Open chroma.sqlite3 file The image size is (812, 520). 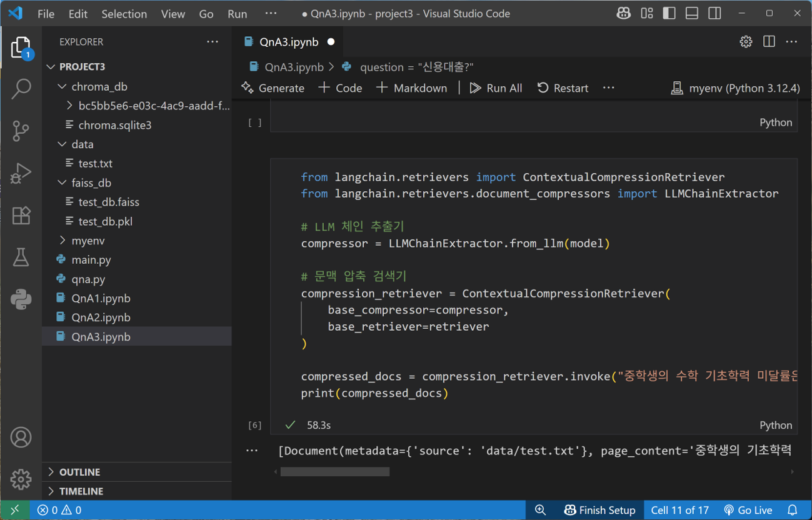pos(138,125)
